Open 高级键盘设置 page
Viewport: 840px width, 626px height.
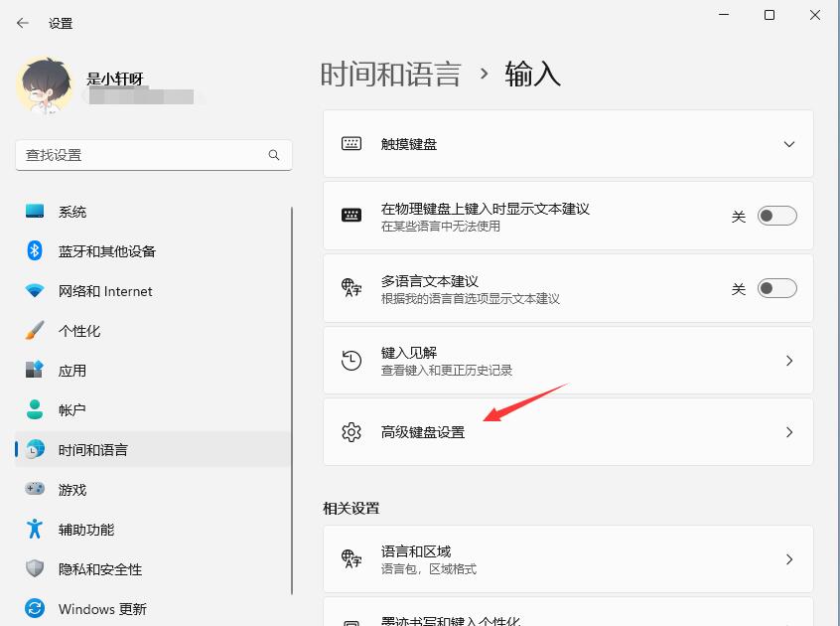coord(567,432)
